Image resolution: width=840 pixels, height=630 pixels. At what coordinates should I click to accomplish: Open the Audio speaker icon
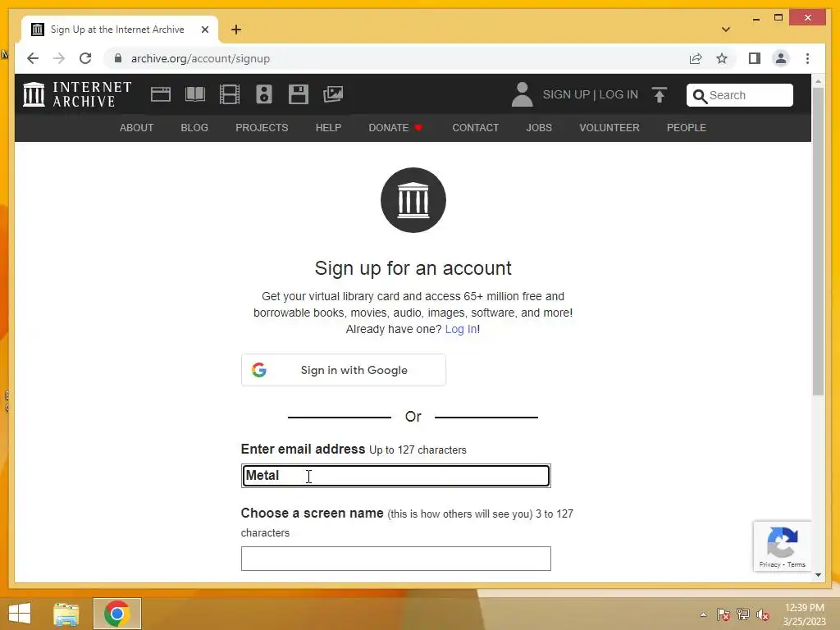(264, 94)
